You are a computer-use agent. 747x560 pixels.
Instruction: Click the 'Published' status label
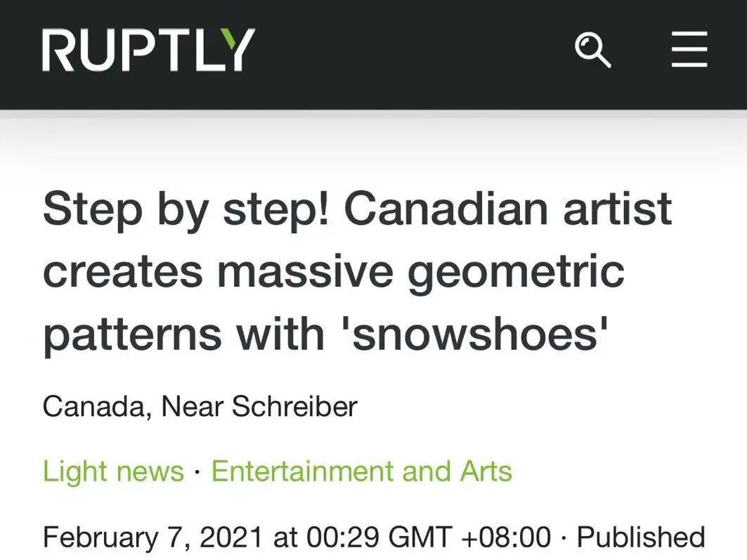640,538
